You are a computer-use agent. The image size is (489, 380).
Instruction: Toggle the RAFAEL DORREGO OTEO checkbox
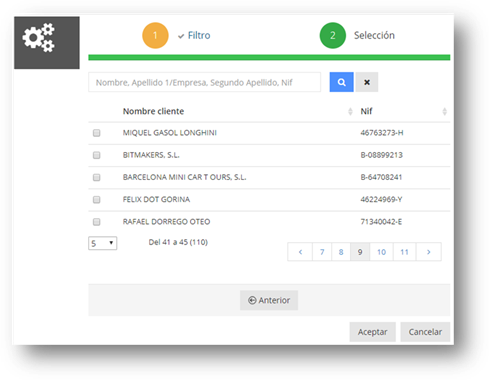(x=97, y=222)
